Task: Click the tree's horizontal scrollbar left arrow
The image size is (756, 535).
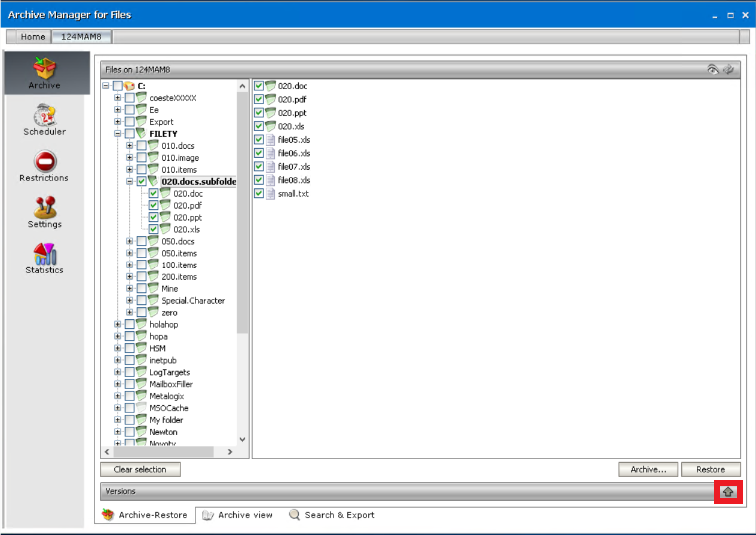Action: (107, 452)
